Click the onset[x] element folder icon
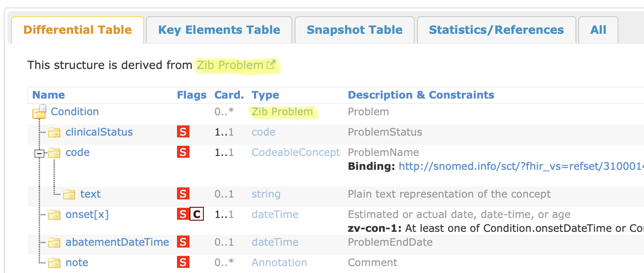This screenshot has width=644, height=273. [x=55, y=215]
